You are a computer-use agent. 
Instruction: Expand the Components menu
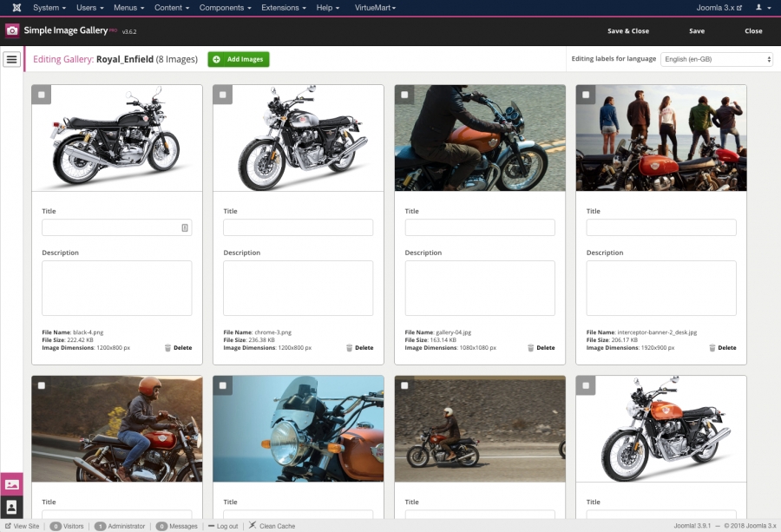click(x=225, y=8)
